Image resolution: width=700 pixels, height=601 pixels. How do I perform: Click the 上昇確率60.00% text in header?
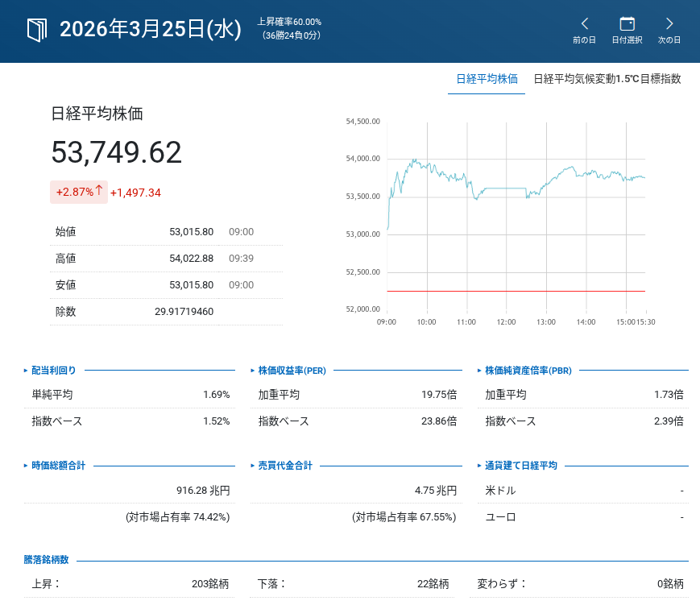[289, 22]
